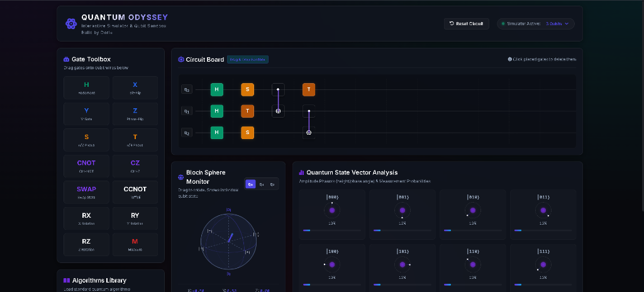Remove the S gate on wire q2

[248, 133]
